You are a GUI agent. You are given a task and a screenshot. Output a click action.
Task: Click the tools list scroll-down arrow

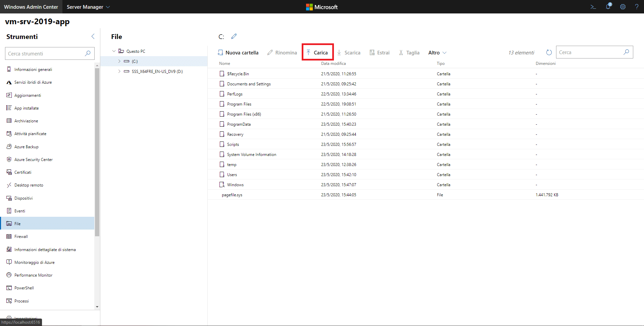97,307
